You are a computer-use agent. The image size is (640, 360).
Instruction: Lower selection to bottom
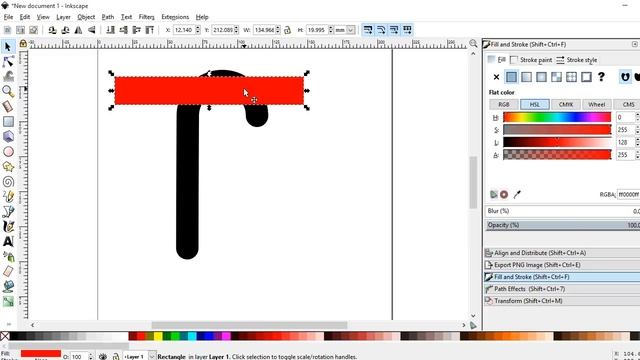110,30
